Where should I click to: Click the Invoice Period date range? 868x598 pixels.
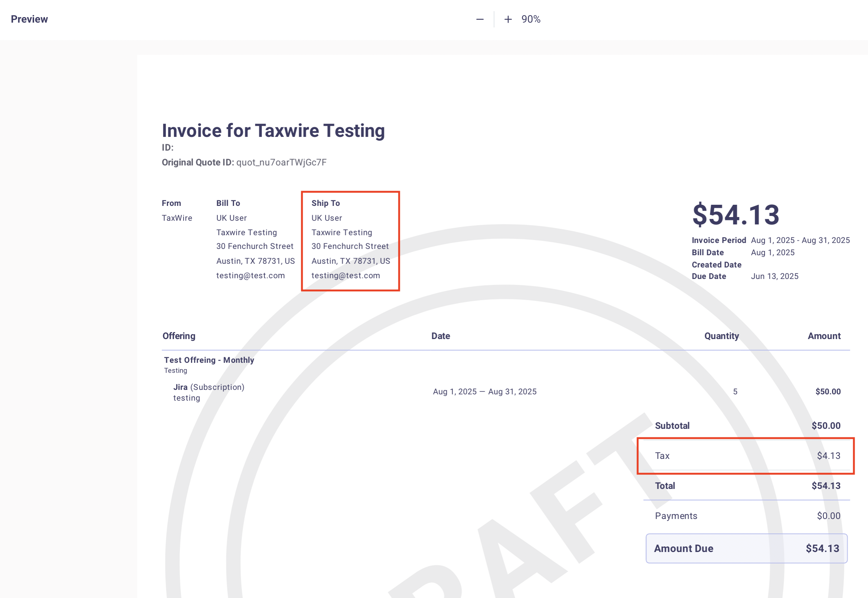[800, 240]
